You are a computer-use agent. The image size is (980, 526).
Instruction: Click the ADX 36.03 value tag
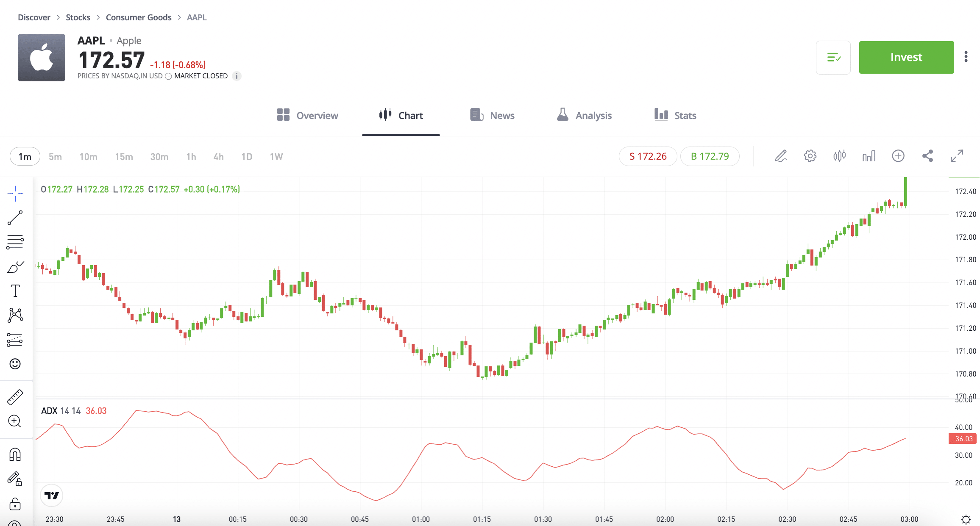click(963, 439)
